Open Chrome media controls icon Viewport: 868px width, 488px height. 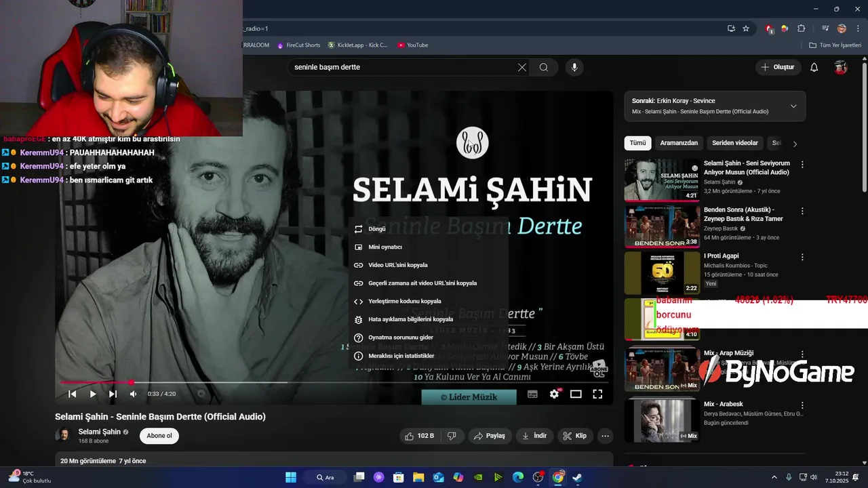point(825,28)
